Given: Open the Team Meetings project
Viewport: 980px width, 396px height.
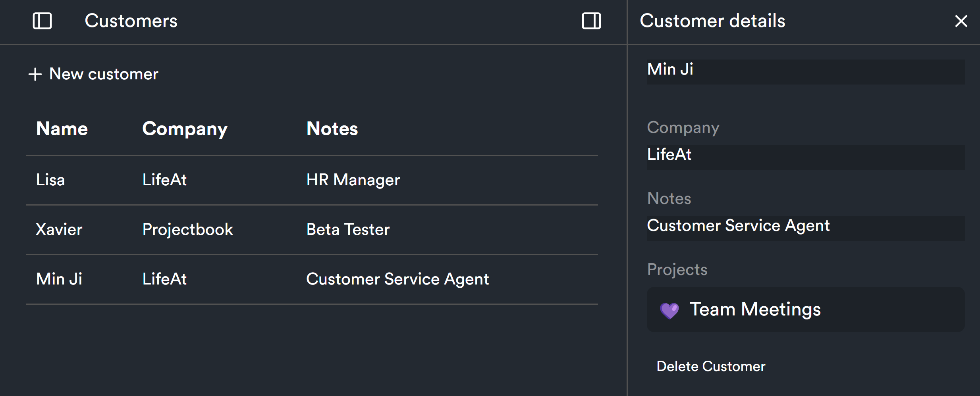Looking at the screenshot, I should (x=755, y=309).
